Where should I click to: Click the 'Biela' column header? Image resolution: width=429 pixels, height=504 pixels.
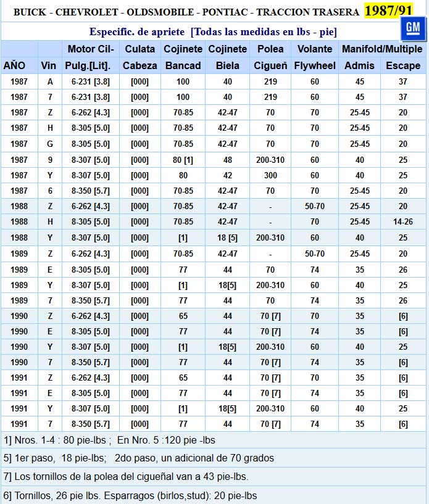[227, 65]
